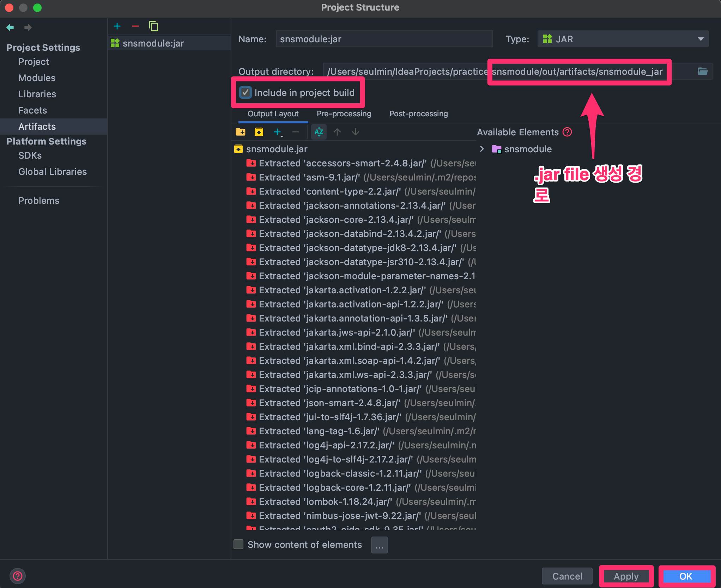Open the artifact Type JAR dropdown
Image resolution: width=721 pixels, height=588 pixels.
(x=623, y=39)
